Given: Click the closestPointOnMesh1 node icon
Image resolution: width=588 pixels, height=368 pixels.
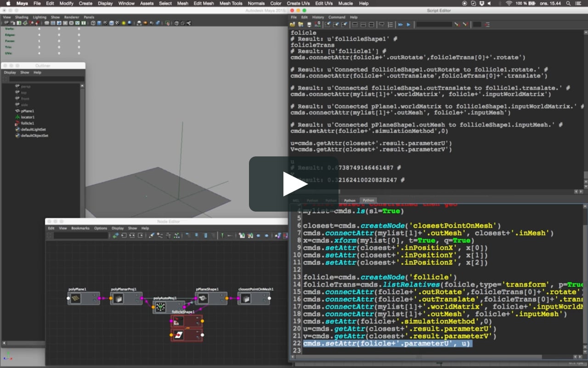Looking at the screenshot, I should 246,299.
